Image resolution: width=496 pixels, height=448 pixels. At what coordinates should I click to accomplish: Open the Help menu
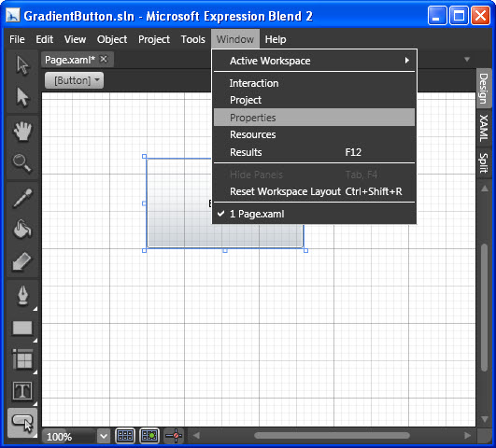coord(276,39)
